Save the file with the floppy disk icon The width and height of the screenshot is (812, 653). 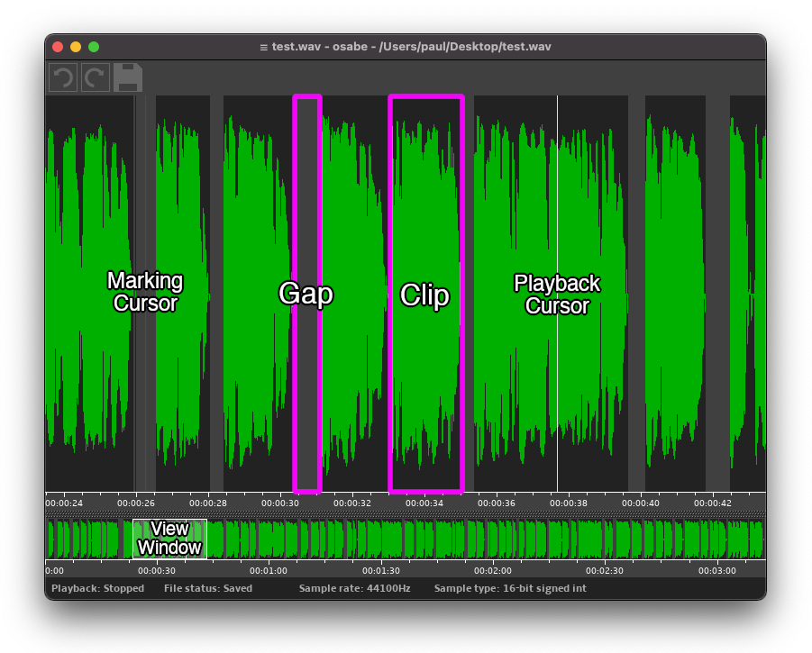[x=128, y=77]
